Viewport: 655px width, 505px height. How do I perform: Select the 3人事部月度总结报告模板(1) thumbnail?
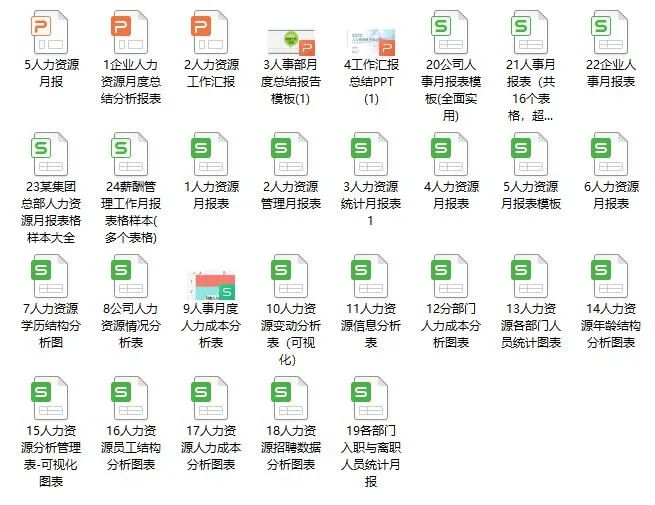tap(291, 42)
